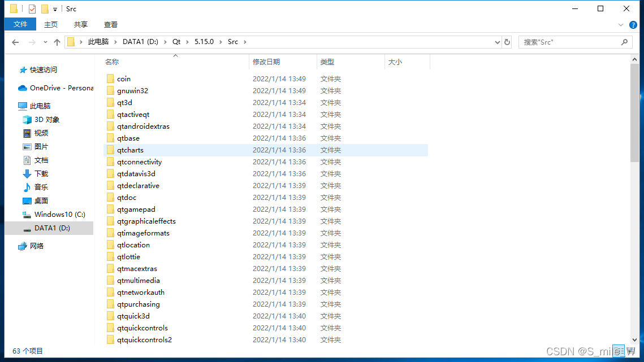Expand the ribbon with chevron
The height and width of the screenshot is (362, 644).
coord(621,25)
